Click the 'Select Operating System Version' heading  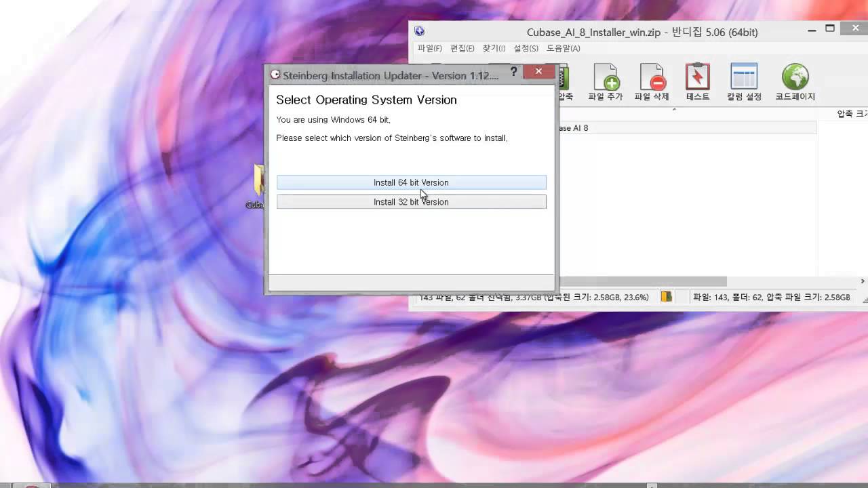coord(366,100)
